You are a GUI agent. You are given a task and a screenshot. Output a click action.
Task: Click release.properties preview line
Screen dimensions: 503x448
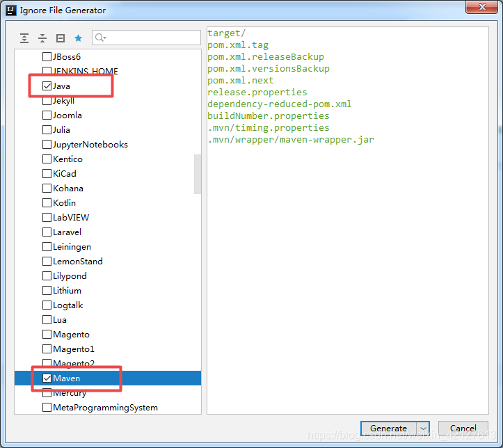click(x=257, y=93)
